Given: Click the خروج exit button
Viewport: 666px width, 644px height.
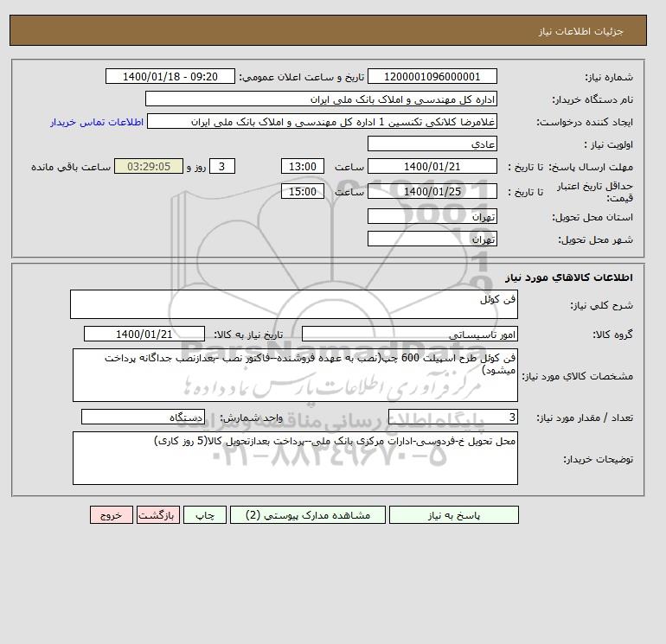Looking at the screenshot, I should click(112, 515).
